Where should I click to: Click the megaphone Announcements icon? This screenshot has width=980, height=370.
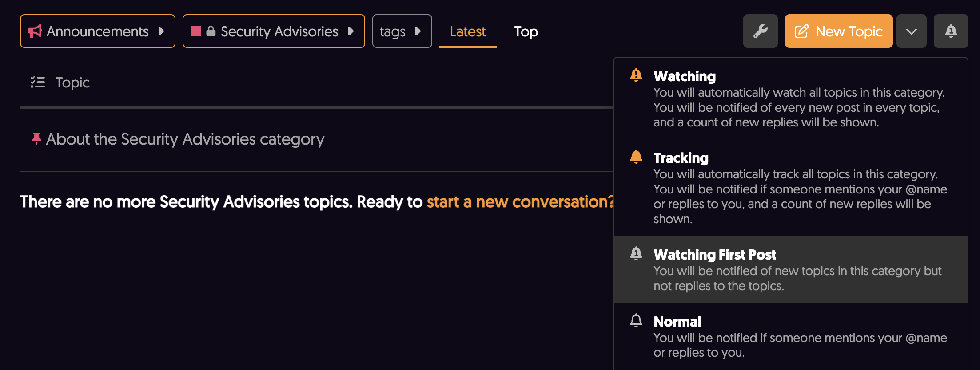click(x=35, y=31)
